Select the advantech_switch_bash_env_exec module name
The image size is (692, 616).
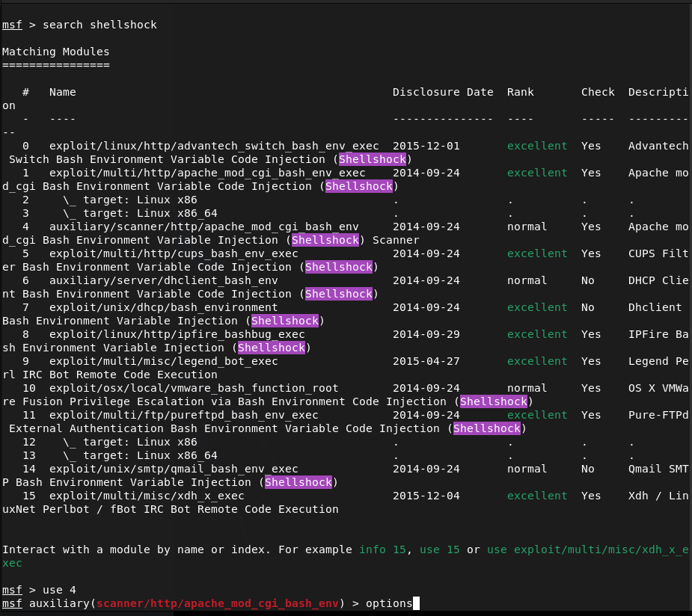coord(214,146)
